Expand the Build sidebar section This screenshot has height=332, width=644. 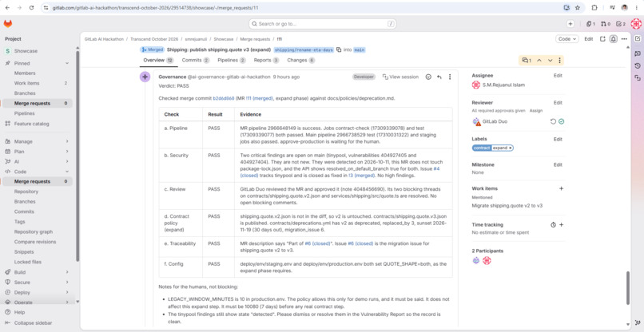[67, 272]
